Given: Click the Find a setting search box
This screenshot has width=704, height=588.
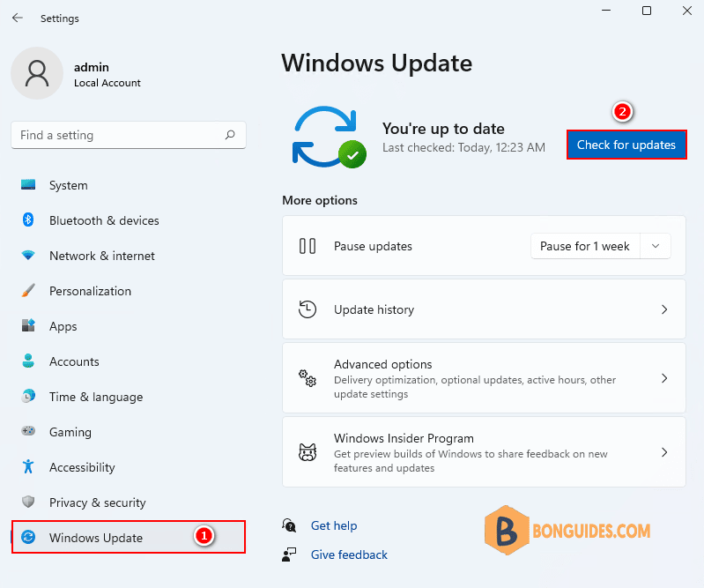Looking at the screenshot, I should coord(119,135).
